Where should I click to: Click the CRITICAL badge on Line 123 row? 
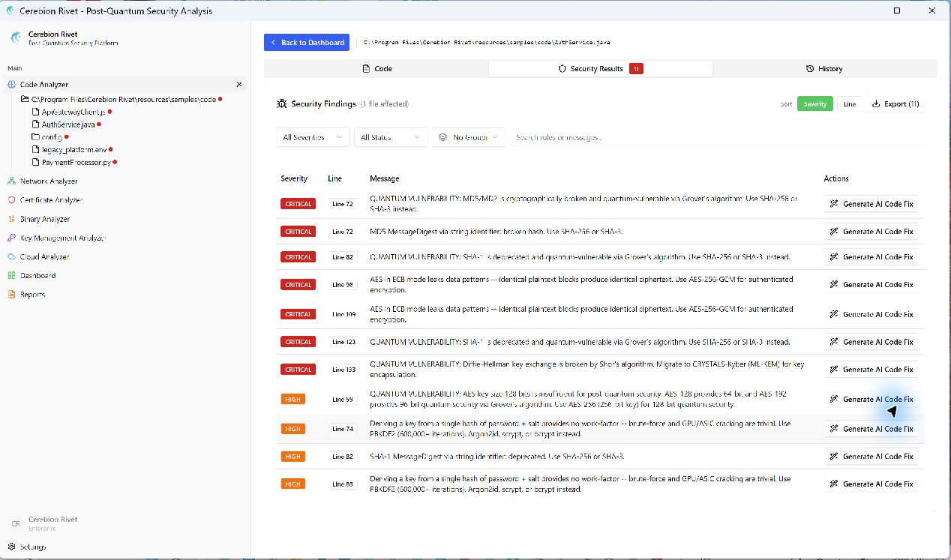pos(298,342)
